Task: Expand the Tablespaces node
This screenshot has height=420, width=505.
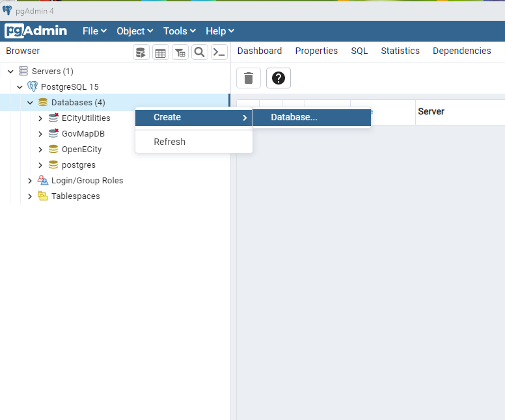Action: click(x=30, y=196)
